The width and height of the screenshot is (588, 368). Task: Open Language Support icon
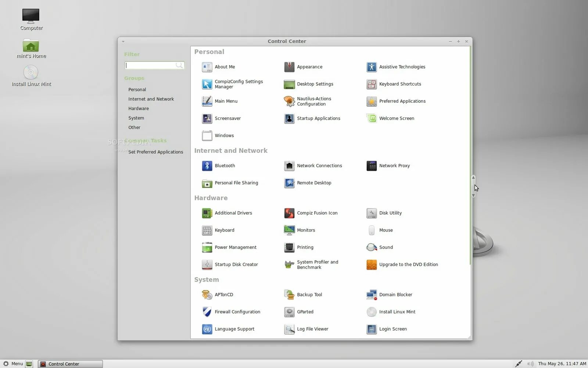207,329
